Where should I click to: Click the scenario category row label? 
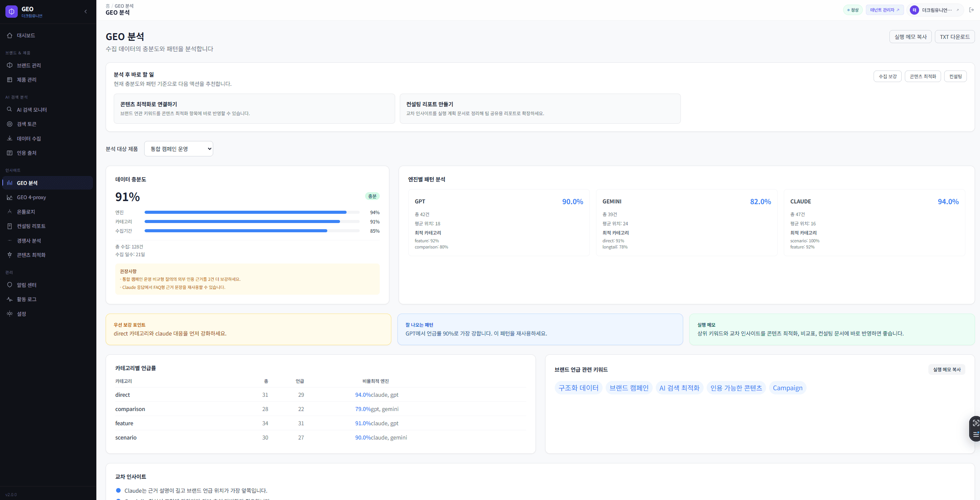pyautogui.click(x=126, y=437)
